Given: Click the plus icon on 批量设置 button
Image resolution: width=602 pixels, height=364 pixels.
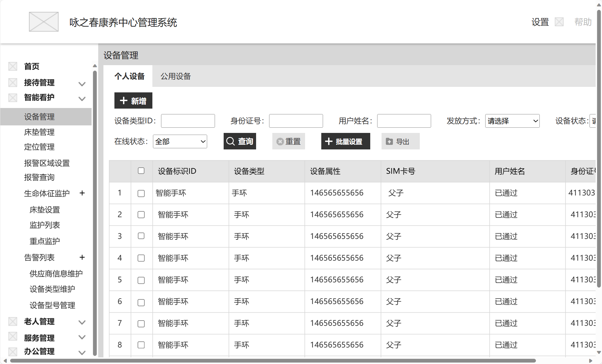Looking at the screenshot, I should 329,141.
